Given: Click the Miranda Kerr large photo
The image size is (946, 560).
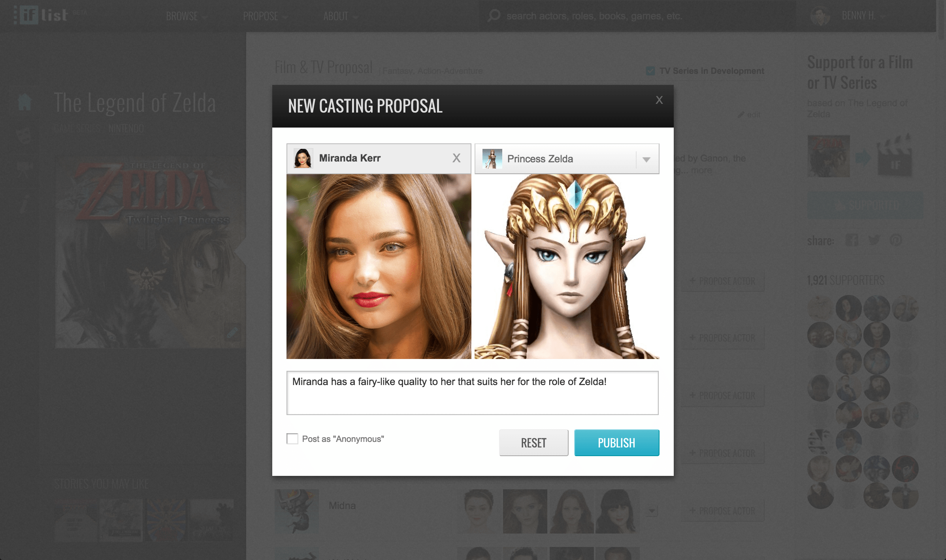Looking at the screenshot, I should (x=379, y=267).
